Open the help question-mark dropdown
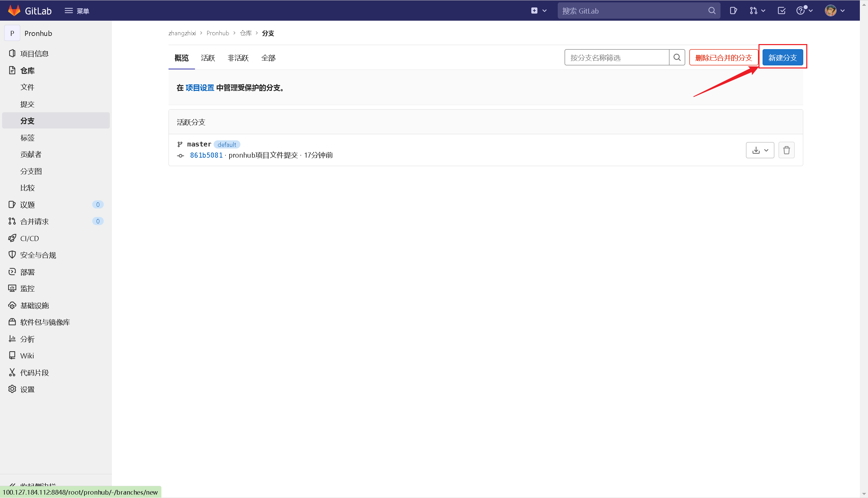Screen dimensions: 868x498 click(x=804, y=11)
